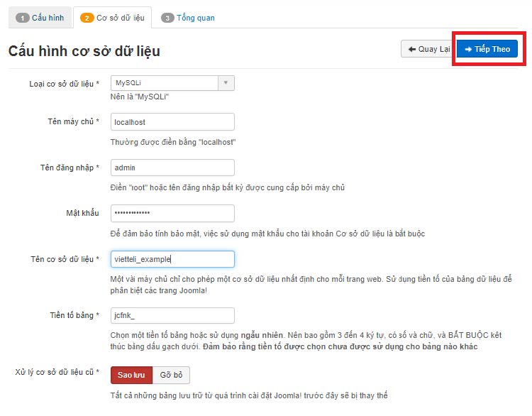Click the label Tiền tố bảng

click(74, 315)
